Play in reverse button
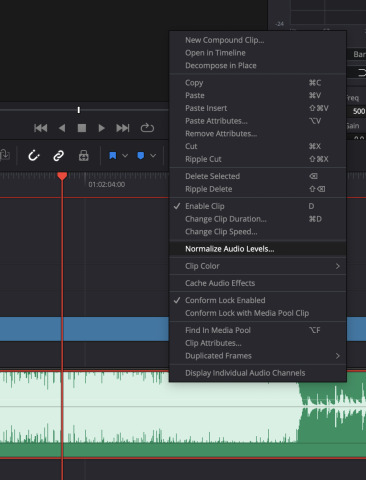The height and width of the screenshot is (480, 366). [x=62, y=128]
